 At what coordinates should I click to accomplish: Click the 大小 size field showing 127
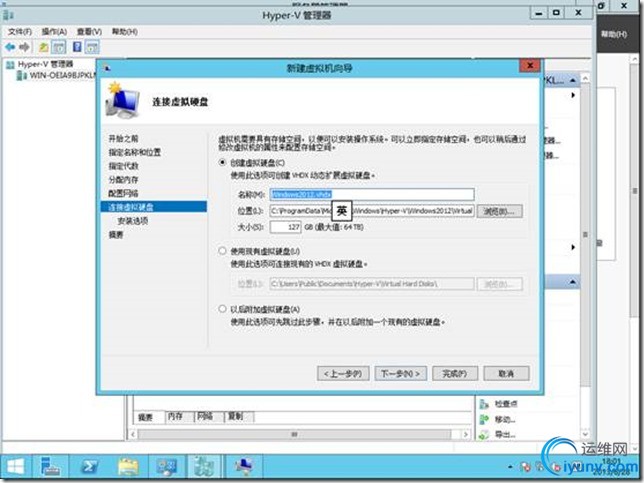click(x=285, y=227)
